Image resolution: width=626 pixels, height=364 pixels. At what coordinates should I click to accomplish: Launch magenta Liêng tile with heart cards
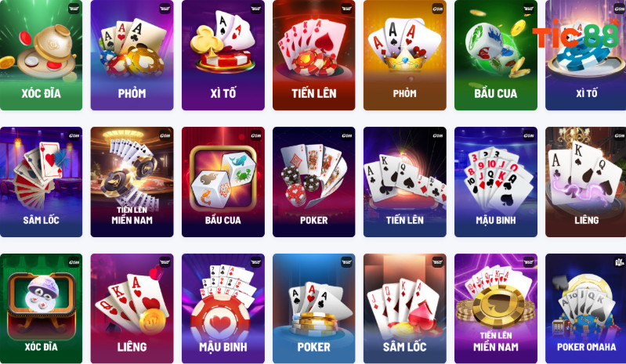pyautogui.click(x=132, y=308)
